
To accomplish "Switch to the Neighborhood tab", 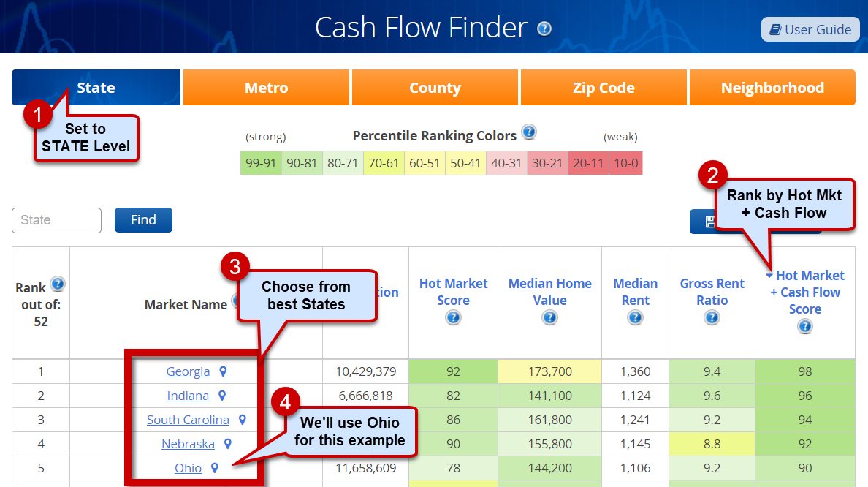I will click(772, 88).
